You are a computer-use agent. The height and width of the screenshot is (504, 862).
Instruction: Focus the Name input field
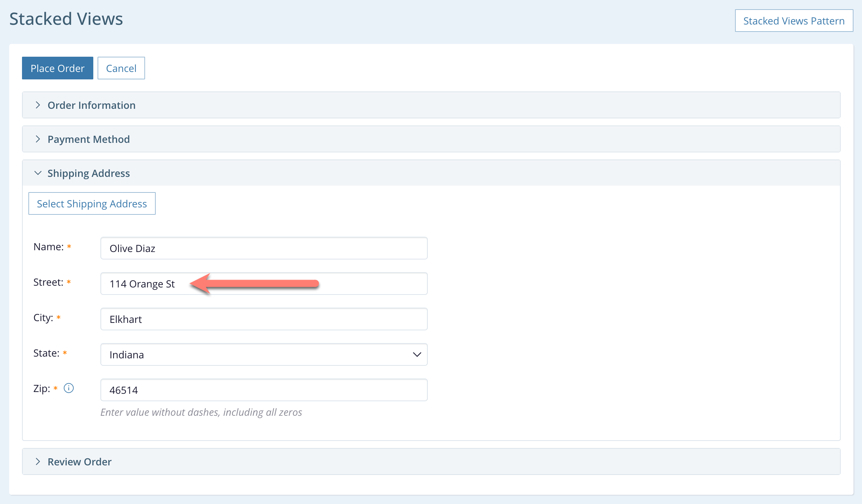tap(264, 248)
